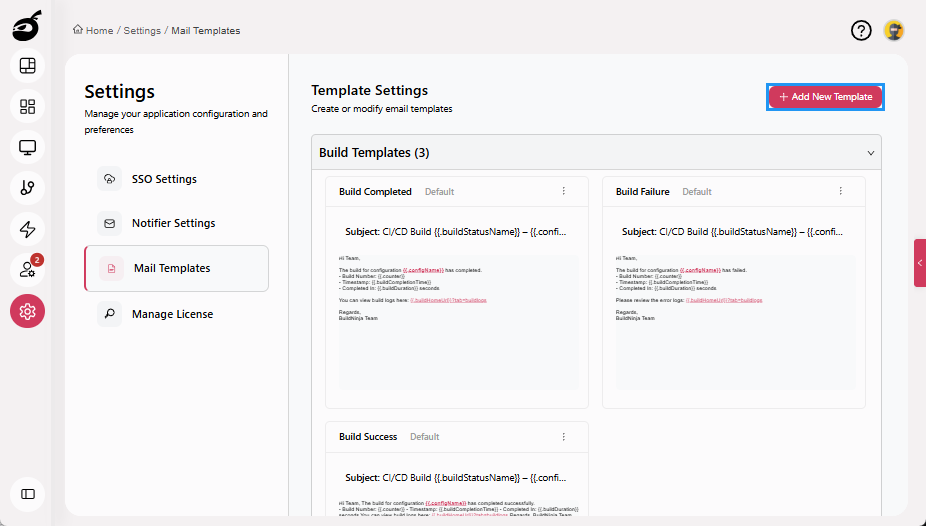Expand the right edge side panel handle
The image size is (926, 526).
[920, 263]
